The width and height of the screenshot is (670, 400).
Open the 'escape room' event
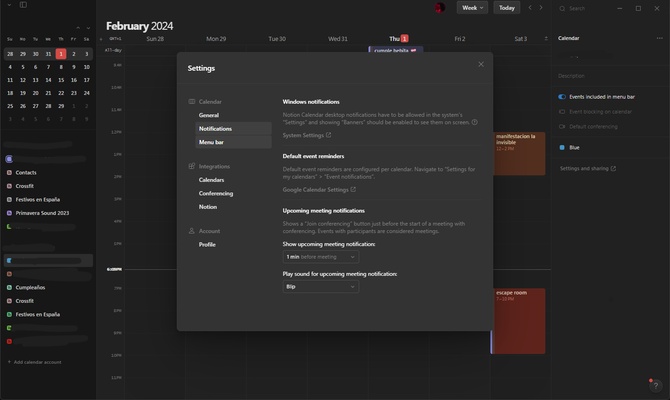point(519,321)
